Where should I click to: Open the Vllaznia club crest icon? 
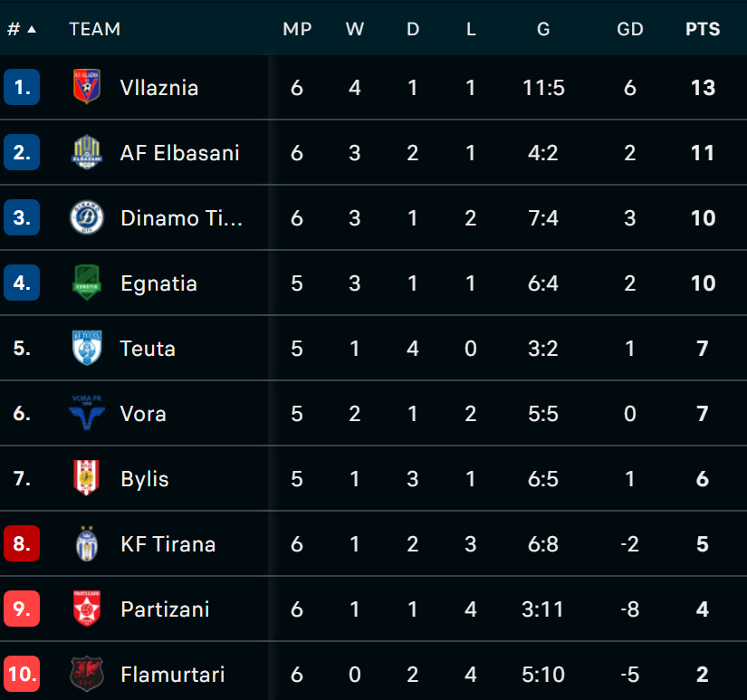(87, 87)
